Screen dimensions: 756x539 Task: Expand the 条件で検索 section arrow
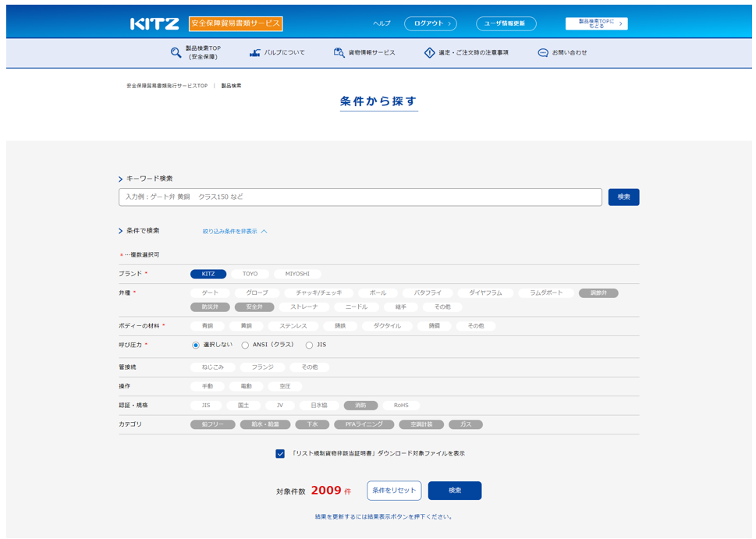[121, 232]
